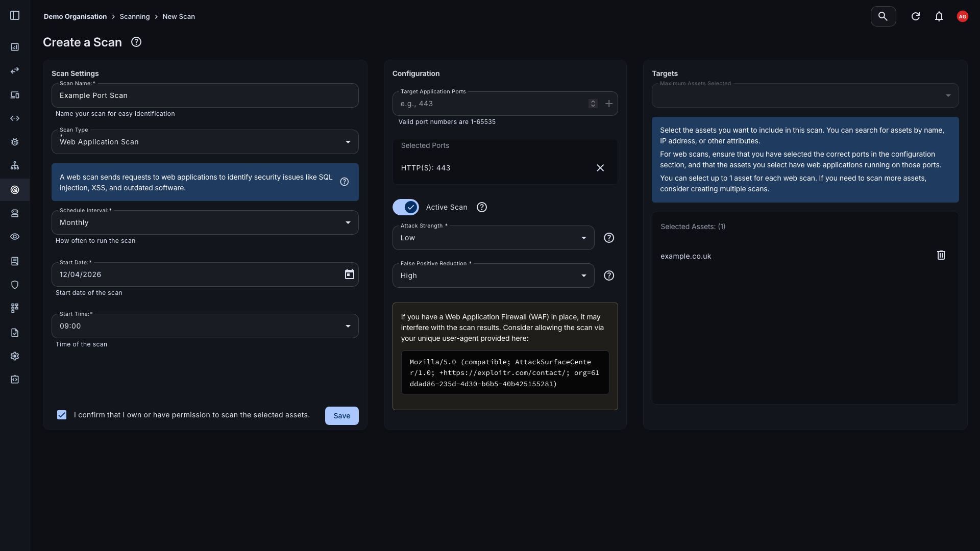Viewport: 980px width, 551px height.
Task: Click help icon next to Attack Strength
Action: tap(609, 238)
